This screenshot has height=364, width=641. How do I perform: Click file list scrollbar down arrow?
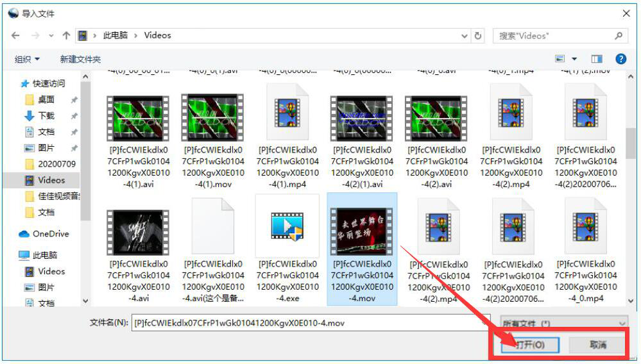tap(631, 301)
